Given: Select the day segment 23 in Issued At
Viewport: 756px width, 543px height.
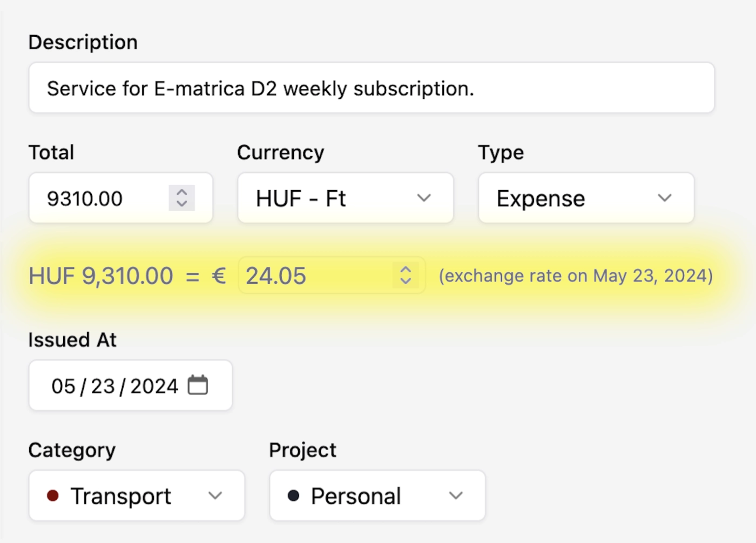Looking at the screenshot, I should pos(103,386).
